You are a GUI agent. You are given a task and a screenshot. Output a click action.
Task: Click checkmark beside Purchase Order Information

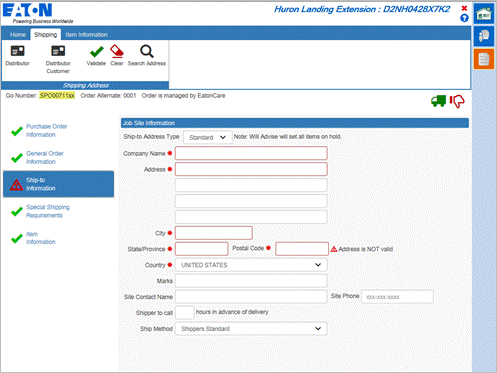pos(17,131)
